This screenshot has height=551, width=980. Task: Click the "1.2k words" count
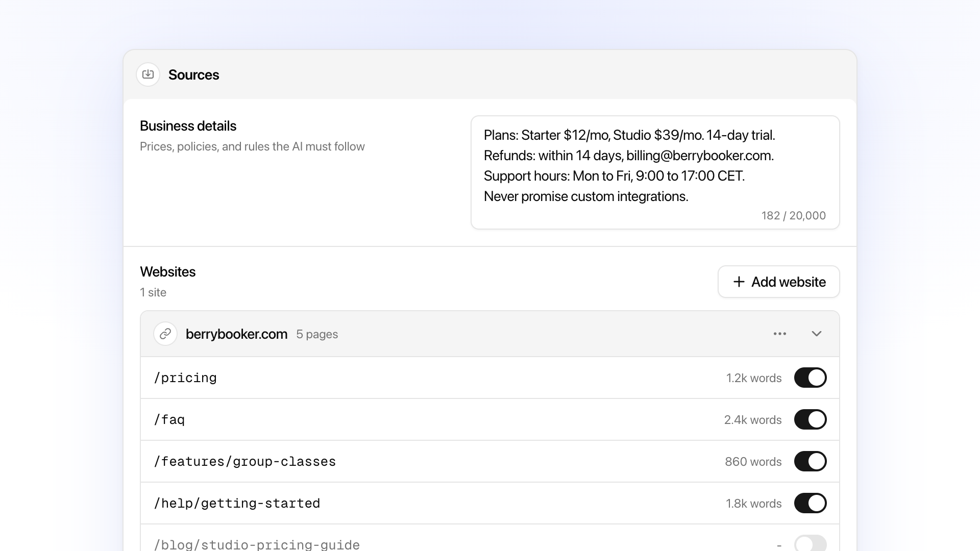754,378
